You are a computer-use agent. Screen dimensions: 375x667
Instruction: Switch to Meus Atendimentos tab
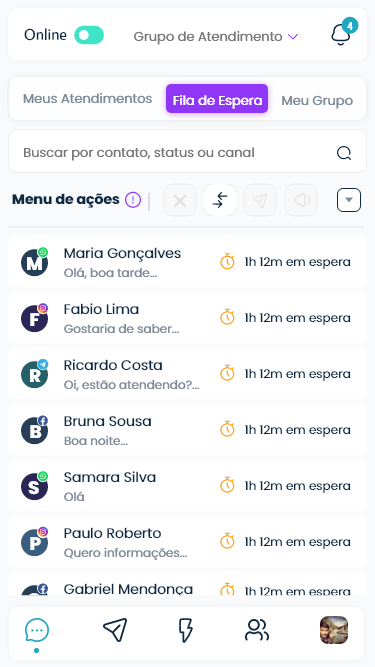(x=88, y=99)
